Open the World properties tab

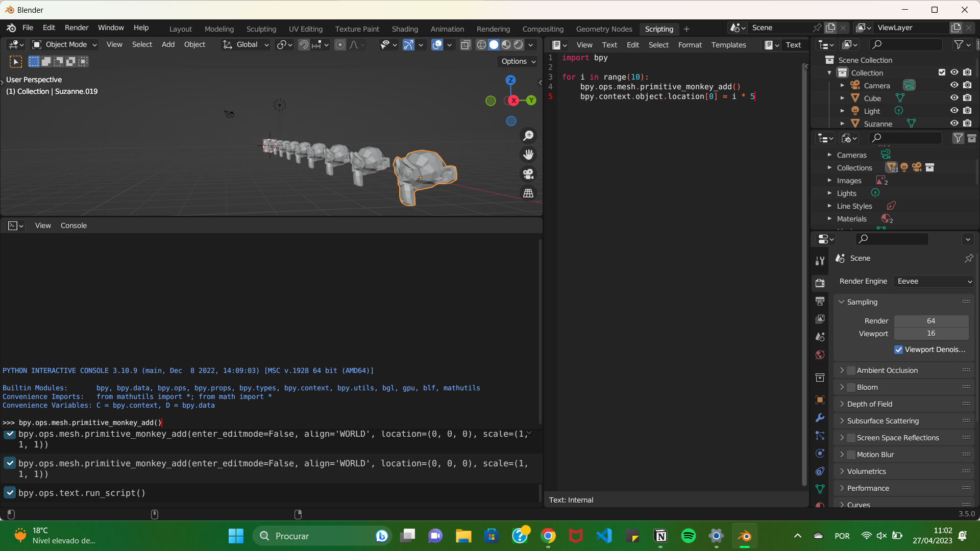click(820, 355)
